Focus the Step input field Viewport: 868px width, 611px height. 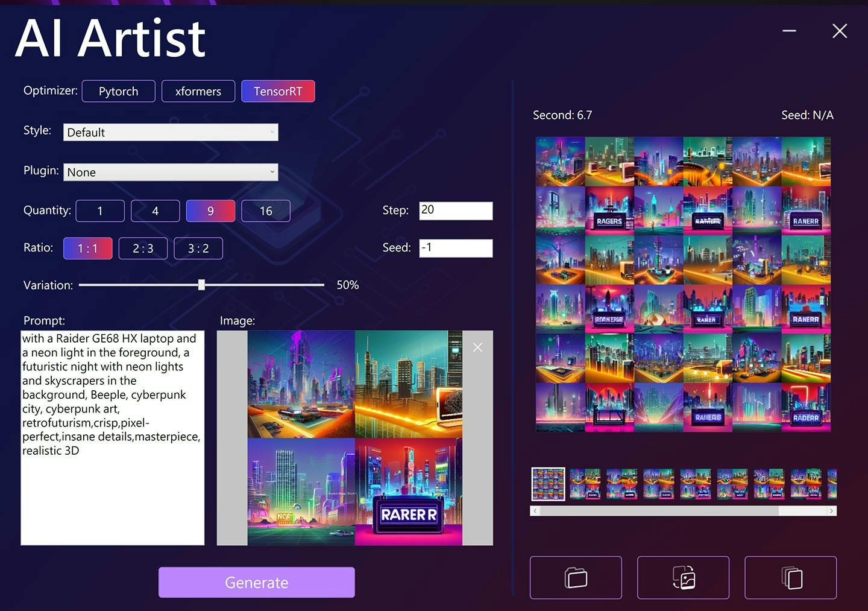click(456, 211)
